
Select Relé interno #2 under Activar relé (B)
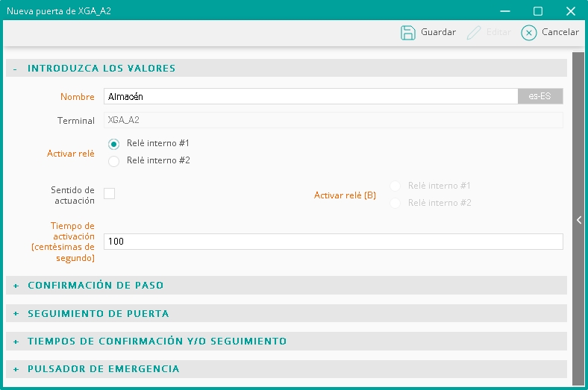click(x=395, y=203)
